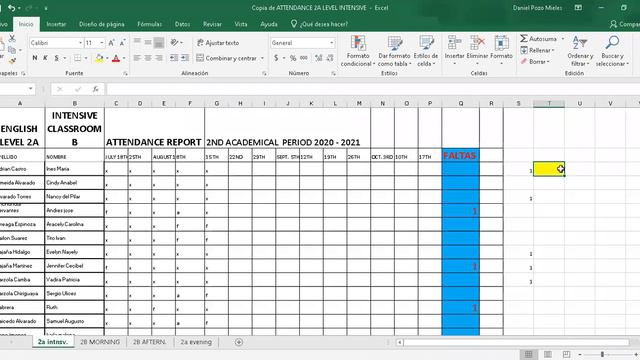Apply the red font color A
This screenshot has width=640, height=360.
coord(116,58)
